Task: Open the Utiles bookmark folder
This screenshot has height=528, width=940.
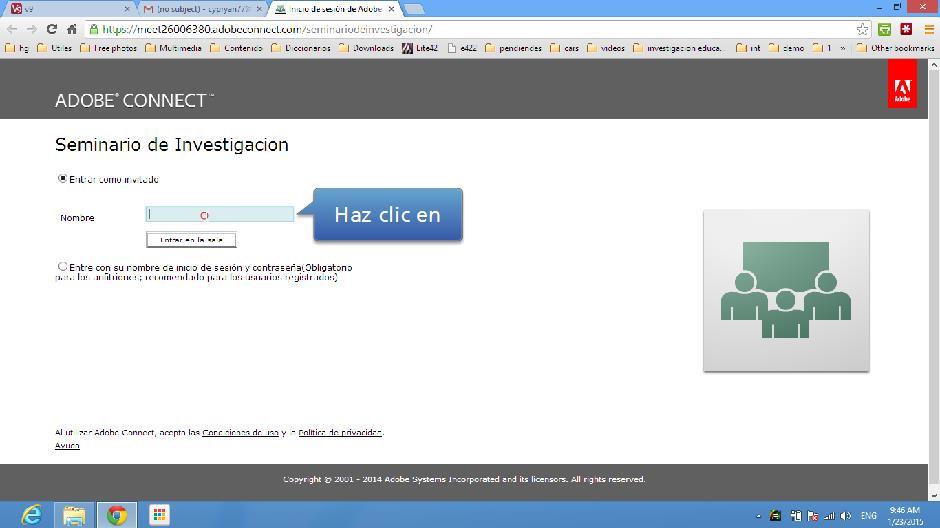Action: [55, 48]
